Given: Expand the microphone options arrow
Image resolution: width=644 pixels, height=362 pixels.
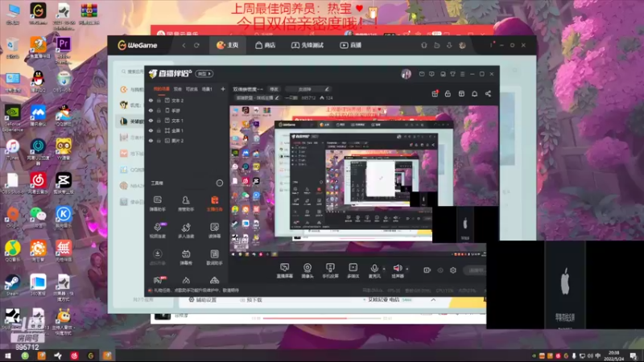Looking at the screenshot, I should 384,269.
